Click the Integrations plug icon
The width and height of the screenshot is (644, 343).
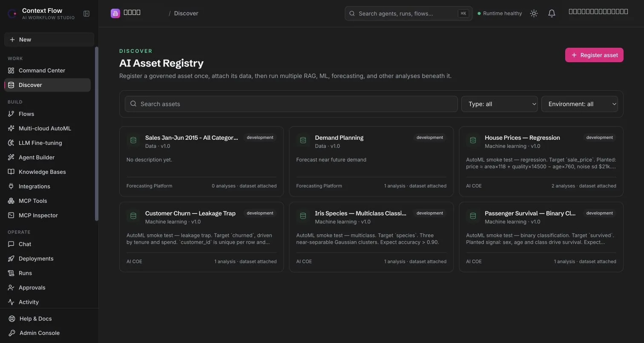[x=11, y=186]
